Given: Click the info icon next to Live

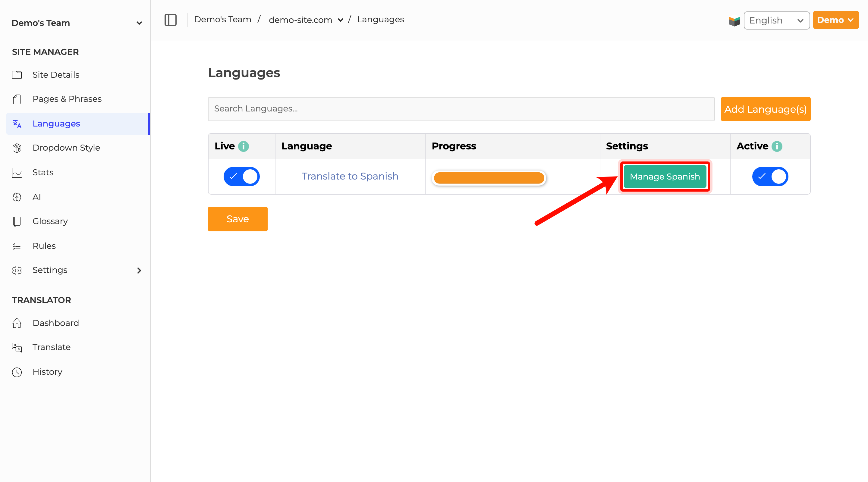Looking at the screenshot, I should [243, 146].
